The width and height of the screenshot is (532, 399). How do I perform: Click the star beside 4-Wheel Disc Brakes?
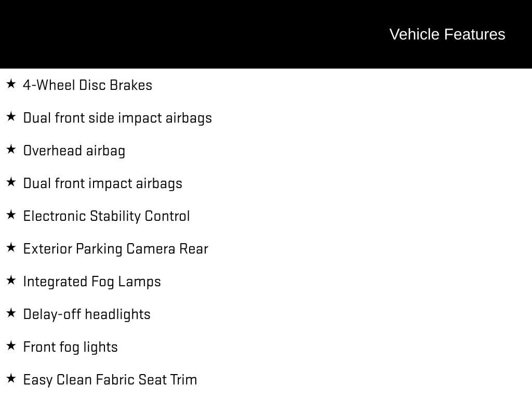(11, 84)
